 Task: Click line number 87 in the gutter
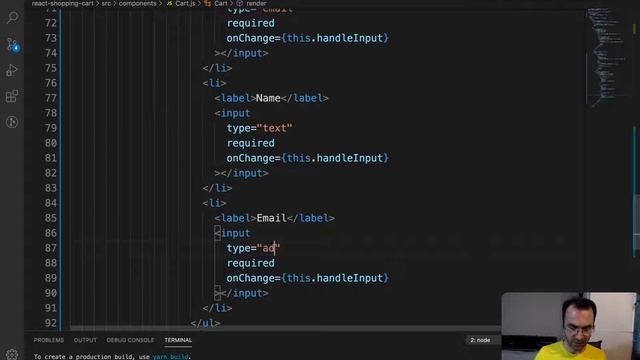(x=51, y=248)
